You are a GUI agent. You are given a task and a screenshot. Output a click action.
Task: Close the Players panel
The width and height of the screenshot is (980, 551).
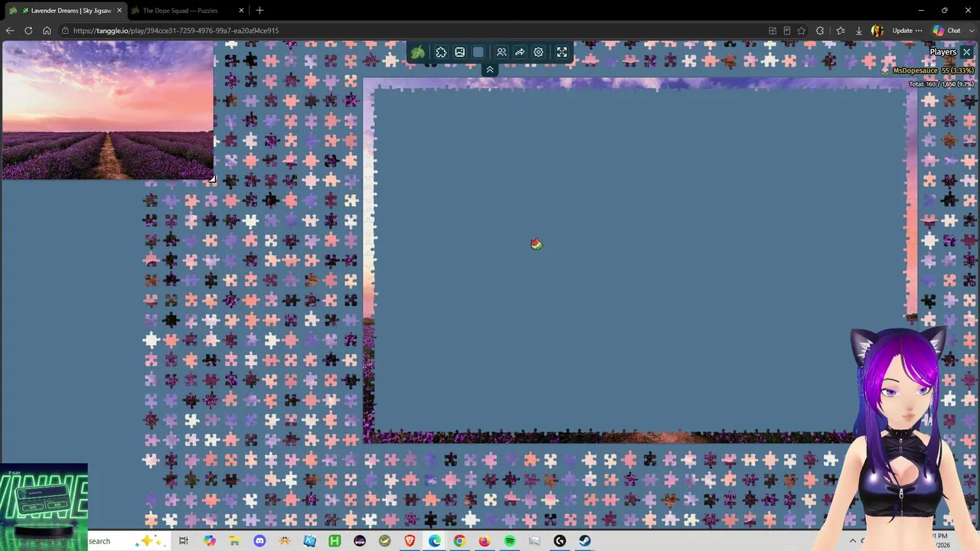tap(966, 52)
